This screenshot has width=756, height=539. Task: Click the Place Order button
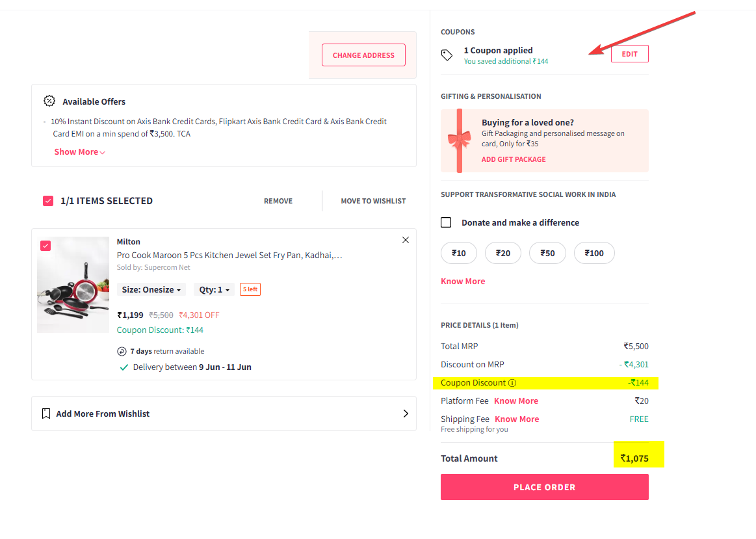pyautogui.click(x=544, y=487)
